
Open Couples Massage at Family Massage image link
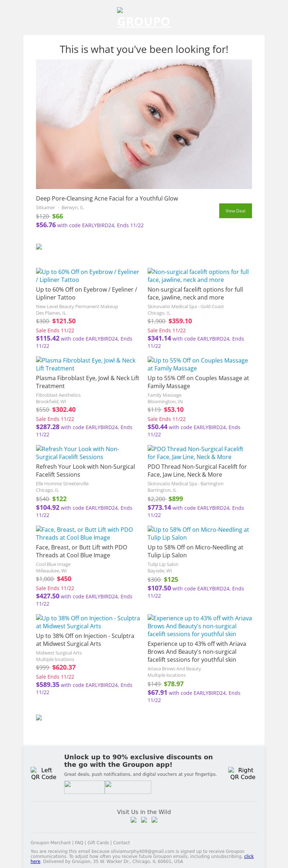(198, 364)
